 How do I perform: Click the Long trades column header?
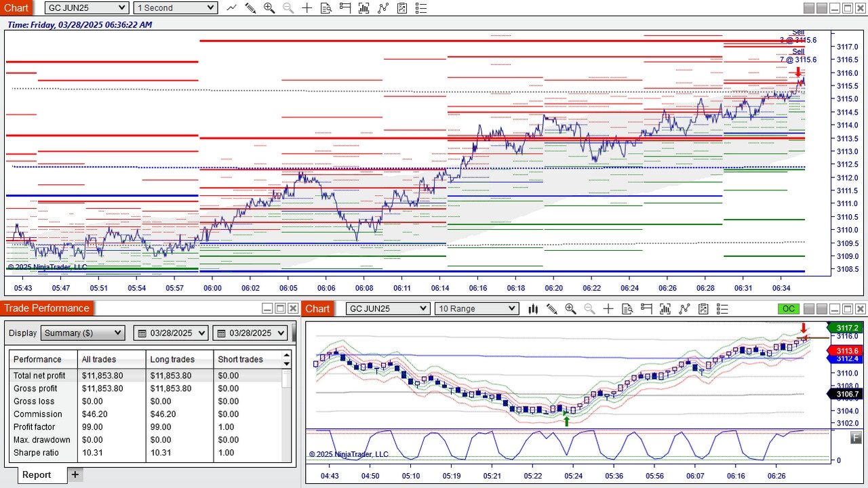pyautogui.click(x=180, y=359)
